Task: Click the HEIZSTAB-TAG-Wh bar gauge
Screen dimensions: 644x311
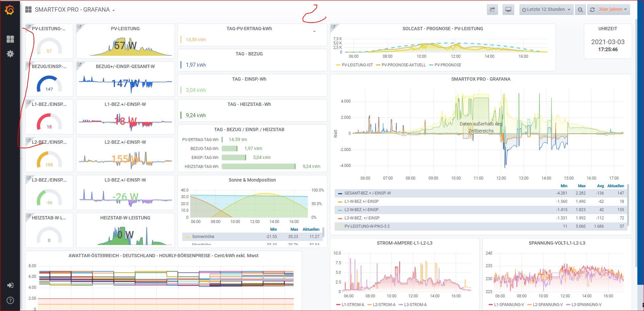Action: coord(258,167)
